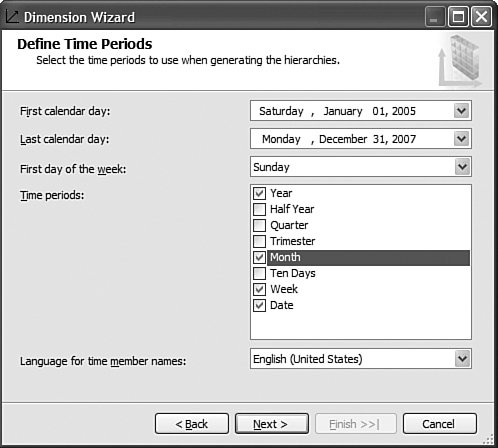This screenshot has width=498, height=448.
Task: Tick the Trimester checkbox
Action: pos(259,241)
